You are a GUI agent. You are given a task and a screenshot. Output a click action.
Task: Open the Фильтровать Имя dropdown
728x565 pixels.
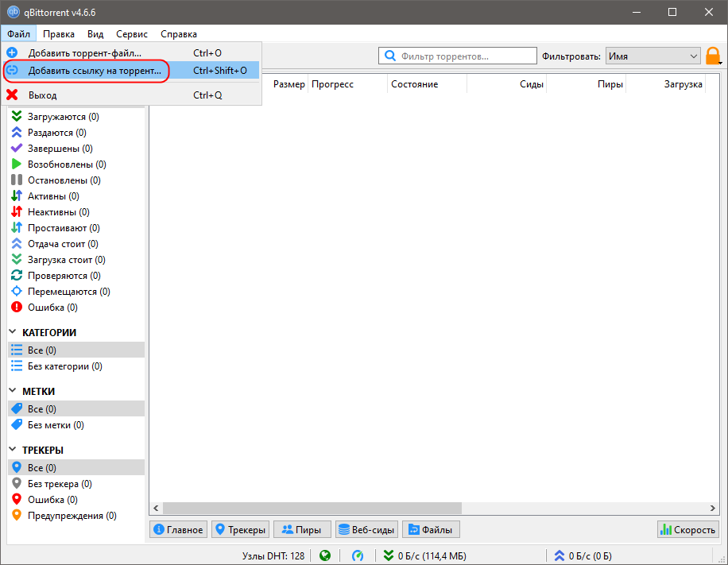[x=652, y=56]
